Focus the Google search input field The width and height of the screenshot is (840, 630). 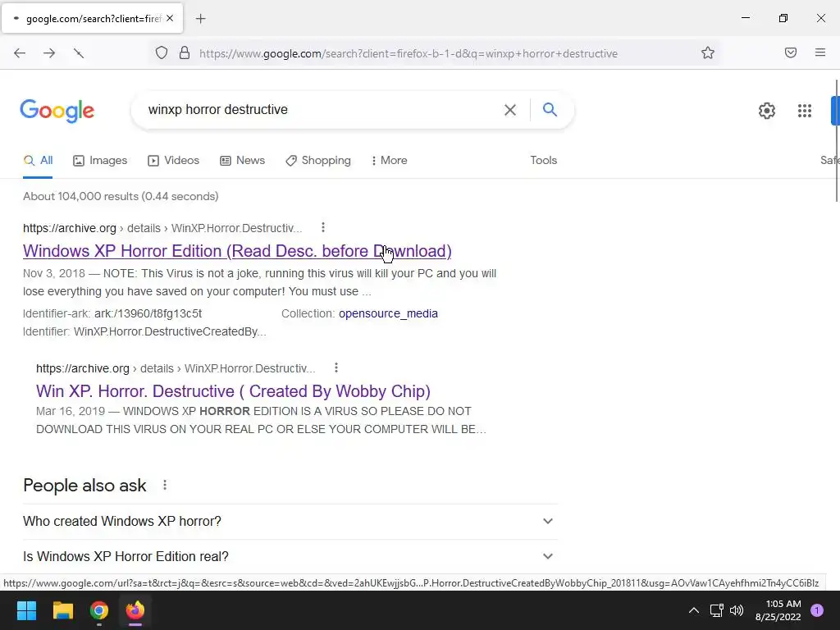[322, 110]
